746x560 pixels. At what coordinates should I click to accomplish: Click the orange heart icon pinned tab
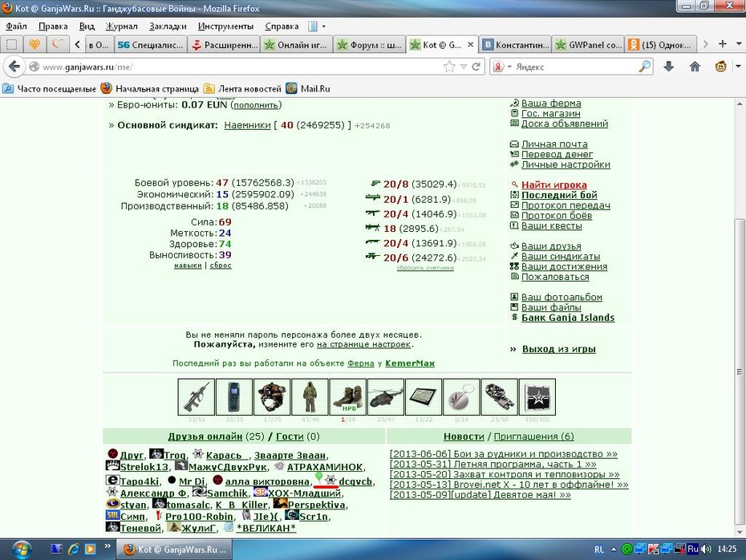(x=34, y=45)
